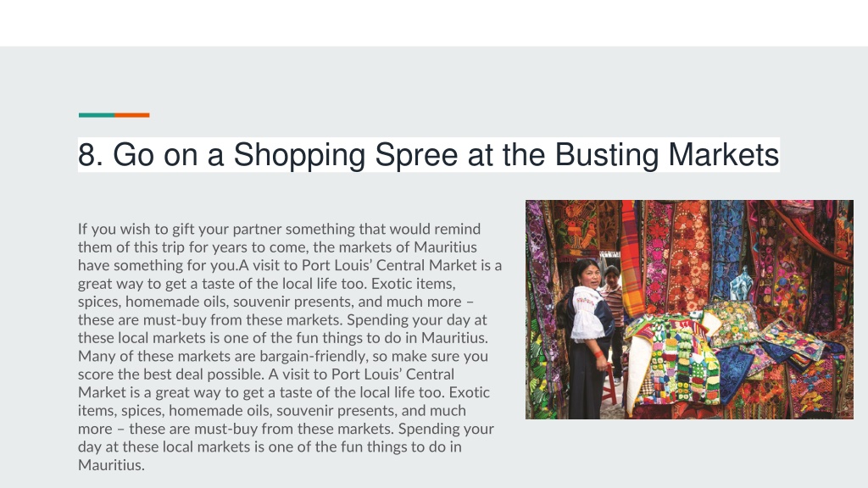This screenshot has width=868, height=488.
Task: Click the white blank band above slide
Action: coord(434,23)
